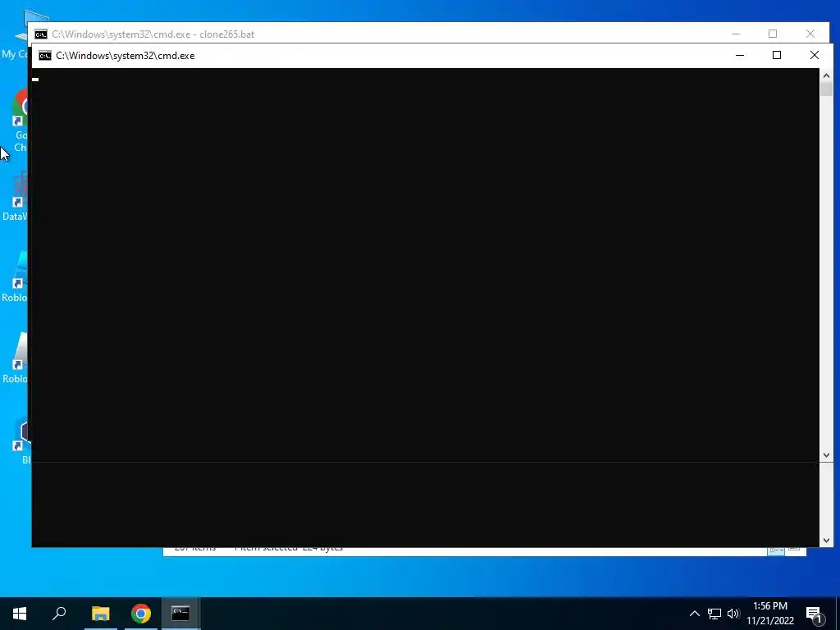840x630 pixels.
Task: Maximize the front cmd.exe window
Action: click(x=777, y=55)
